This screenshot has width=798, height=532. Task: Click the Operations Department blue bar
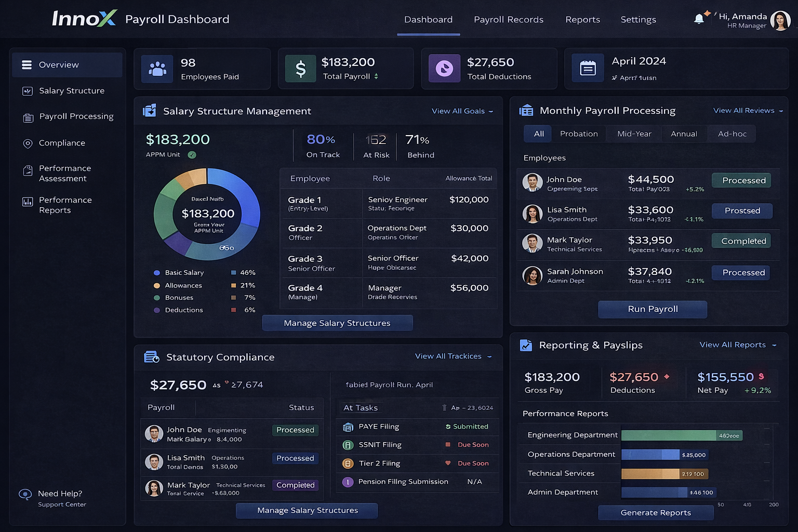coord(665,455)
